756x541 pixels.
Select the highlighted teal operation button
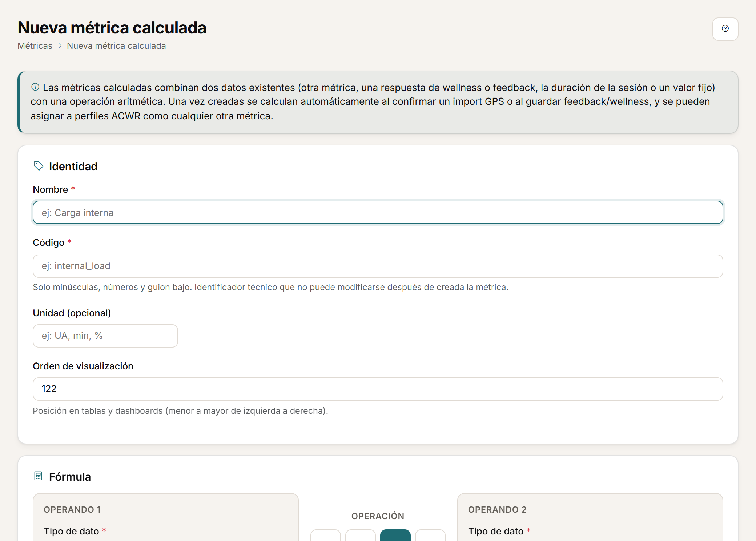click(x=395, y=536)
